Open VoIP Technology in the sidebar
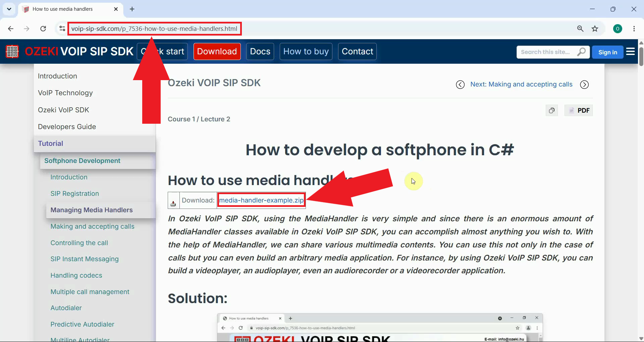The width and height of the screenshot is (644, 342). (x=65, y=93)
